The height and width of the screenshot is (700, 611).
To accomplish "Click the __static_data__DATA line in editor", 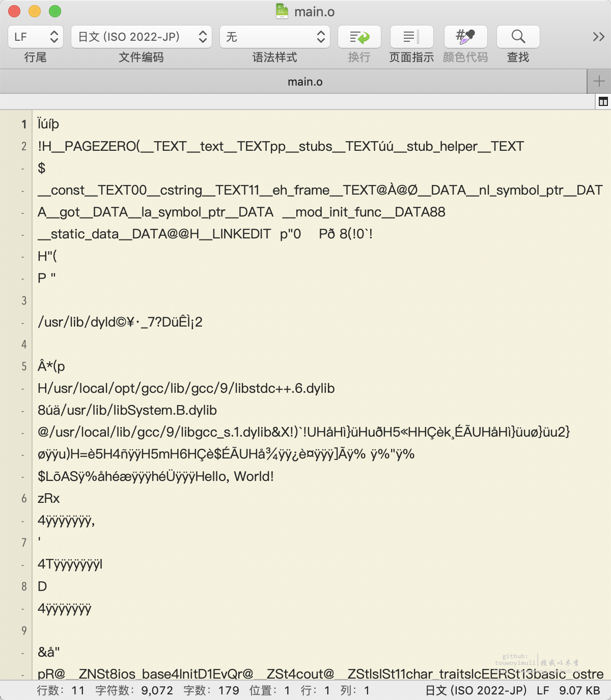I will tap(205, 234).
